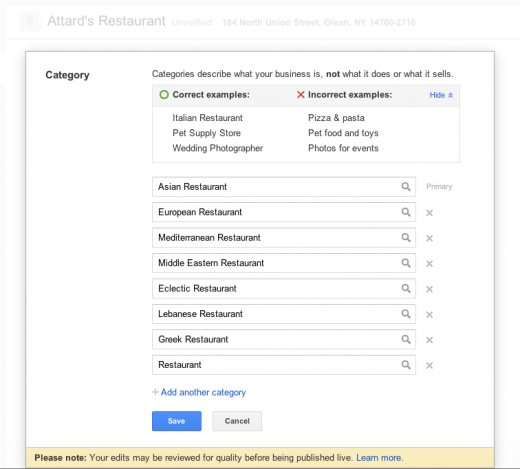
Task: Edit the Middle Eastern Restaurant category field
Action: click(284, 263)
